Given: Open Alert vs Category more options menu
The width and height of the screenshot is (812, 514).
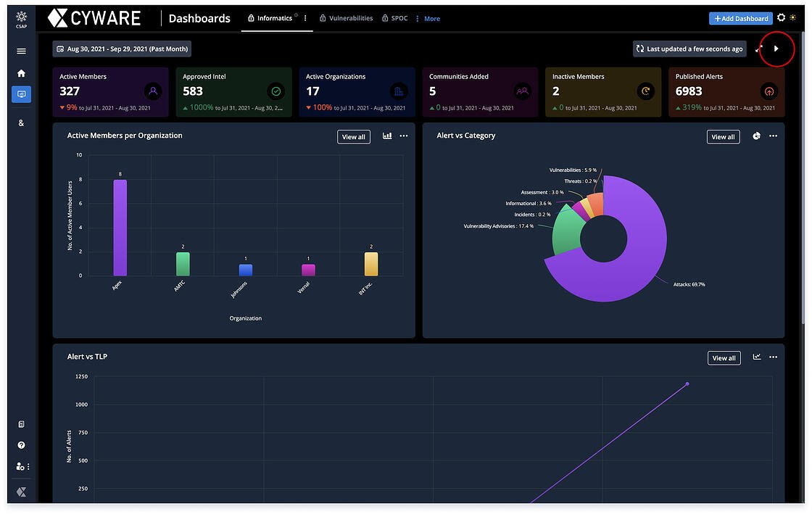Looking at the screenshot, I should tap(774, 136).
